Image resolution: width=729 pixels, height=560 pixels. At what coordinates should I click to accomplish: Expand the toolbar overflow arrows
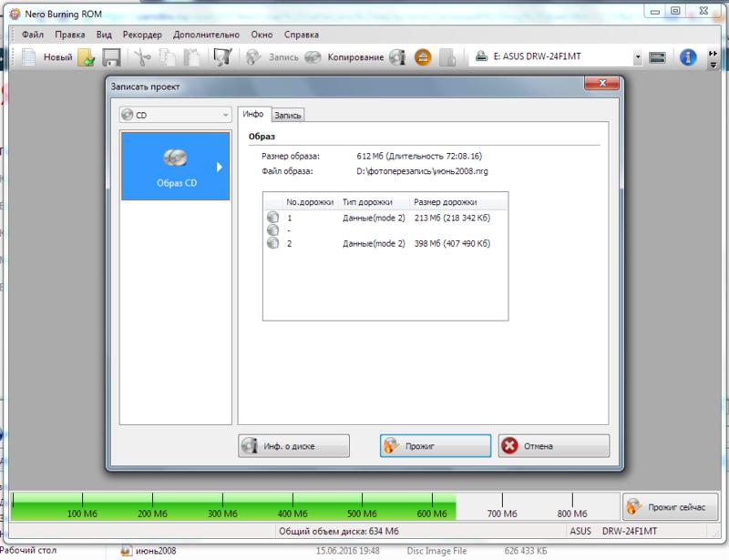[714, 59]
